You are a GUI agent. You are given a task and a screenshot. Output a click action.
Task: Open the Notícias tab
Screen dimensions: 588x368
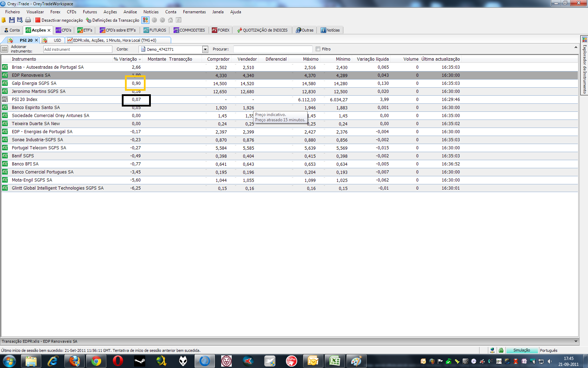[x=330, y=30]
